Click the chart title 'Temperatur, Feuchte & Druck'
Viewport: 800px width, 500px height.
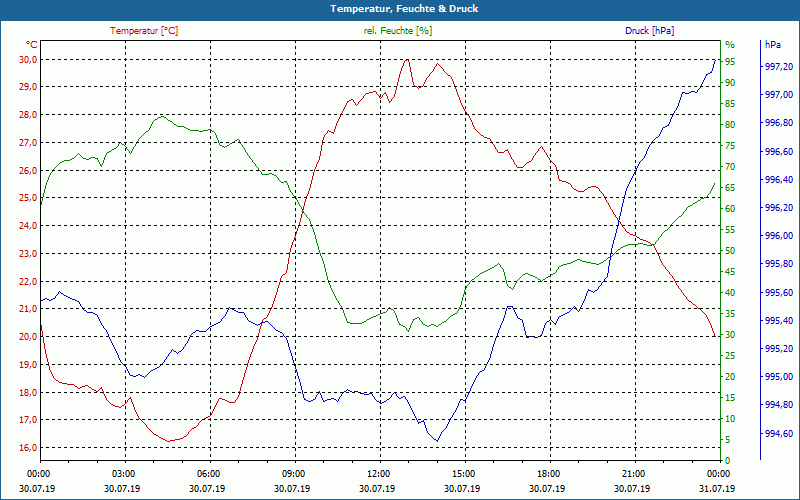[404, 9]
